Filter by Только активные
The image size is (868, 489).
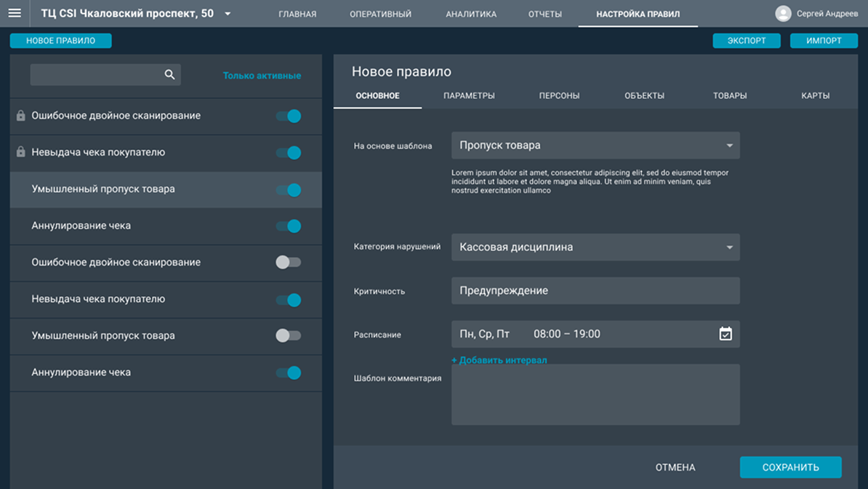pyautogui.click(x=262, y=76)
